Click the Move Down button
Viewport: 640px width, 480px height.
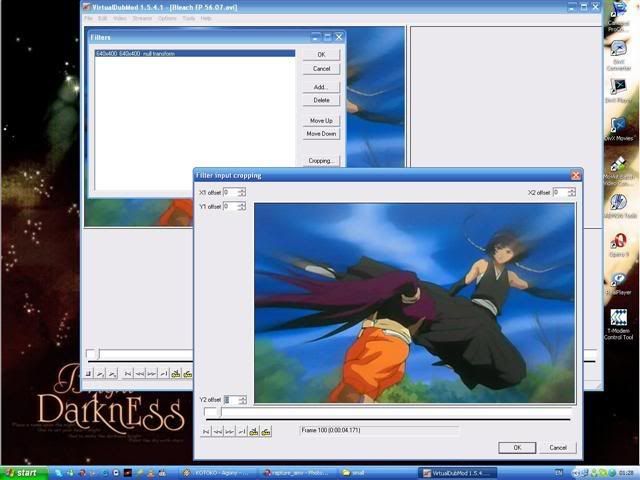point(321,134)
